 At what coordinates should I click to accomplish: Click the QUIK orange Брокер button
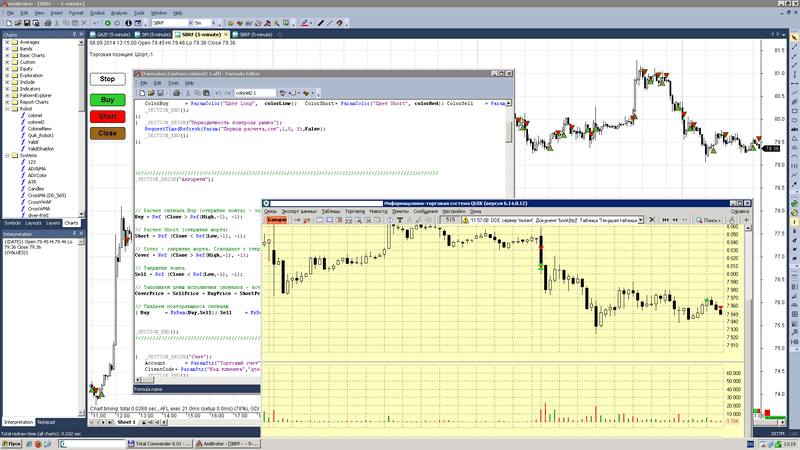click(277, 220)
